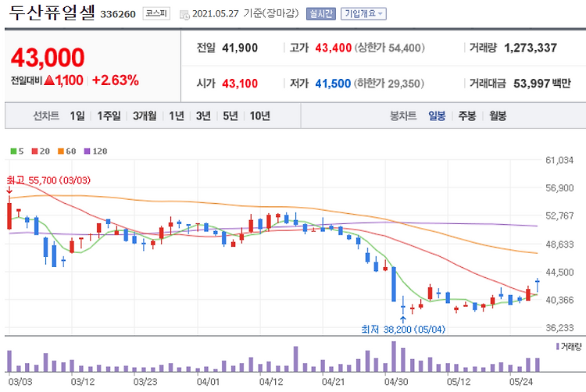
Task: Switch to 주봉 weekly candle chart
Action: (x=467, y=116)
